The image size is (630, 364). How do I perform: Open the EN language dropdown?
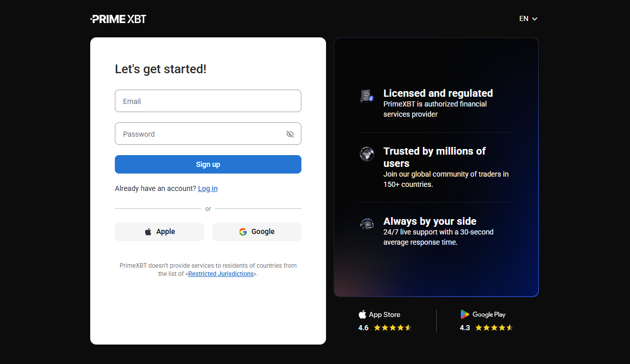tap(529, 18)
